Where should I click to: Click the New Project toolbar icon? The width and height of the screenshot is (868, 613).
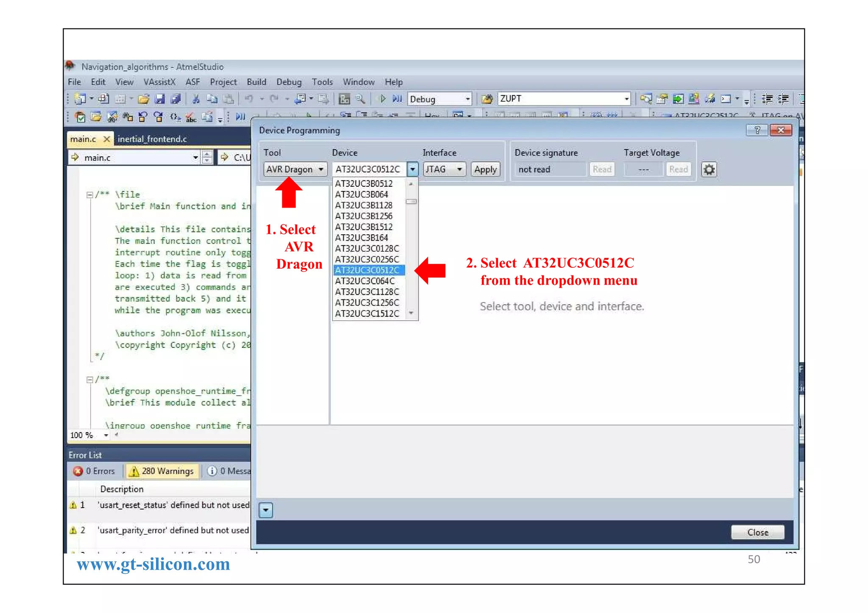click(80, 99)
